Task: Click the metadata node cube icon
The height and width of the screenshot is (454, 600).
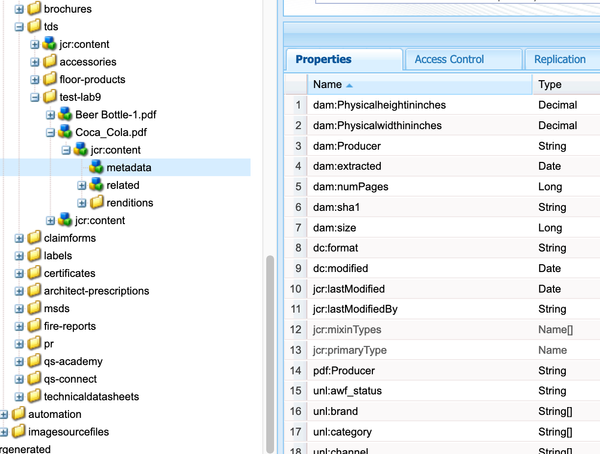Action: pos(97,167)
